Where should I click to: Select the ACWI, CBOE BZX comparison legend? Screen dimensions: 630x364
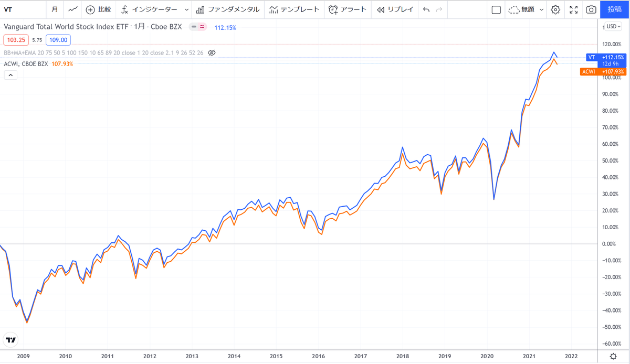pos(25,63)
